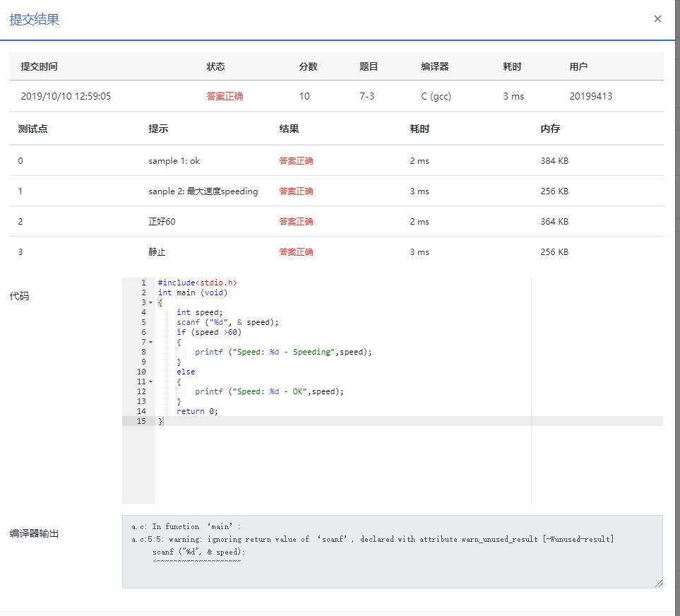Viewport: 680px width, 616px height.
Task: Collapse code fold arrow on line 11
Action: [x=150, y=381]
